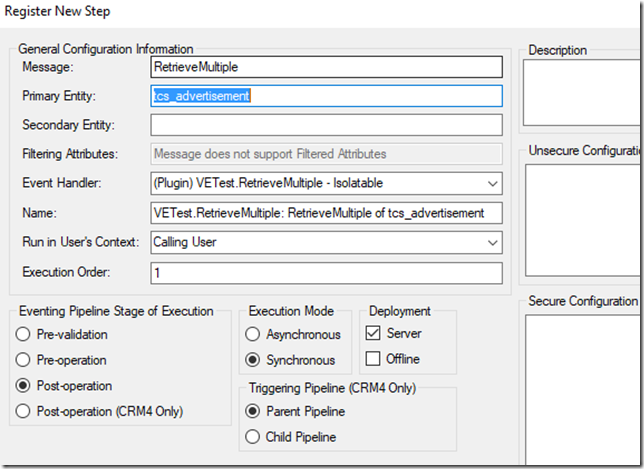Uncheck the Server deployment checkbox

tap(373, 333)
